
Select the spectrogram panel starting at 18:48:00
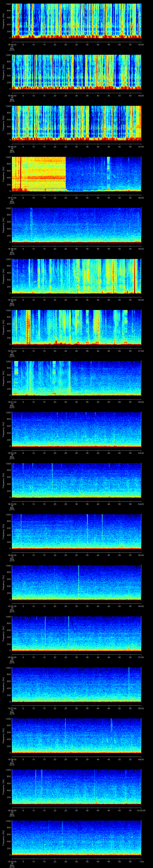click(77, 225)
